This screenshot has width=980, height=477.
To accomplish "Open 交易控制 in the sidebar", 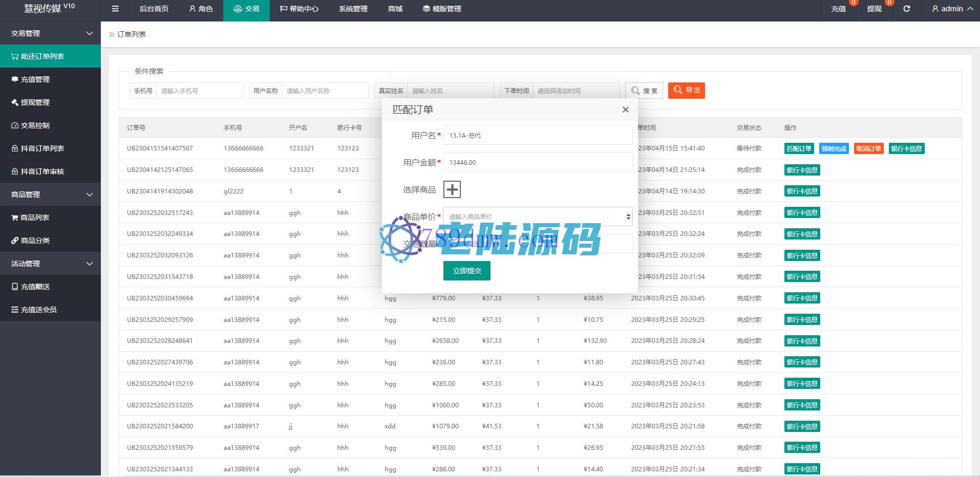I will (x=35, y=125).
